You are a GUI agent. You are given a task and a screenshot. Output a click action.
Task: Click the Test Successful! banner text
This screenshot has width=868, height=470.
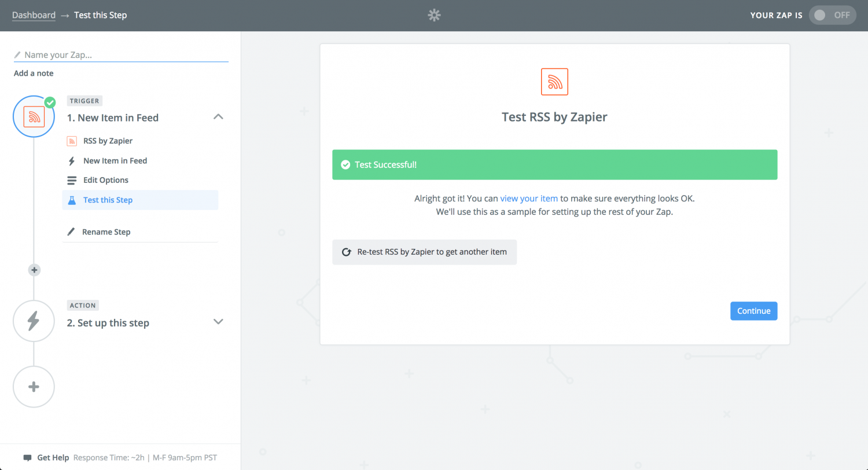pos(385,165)
